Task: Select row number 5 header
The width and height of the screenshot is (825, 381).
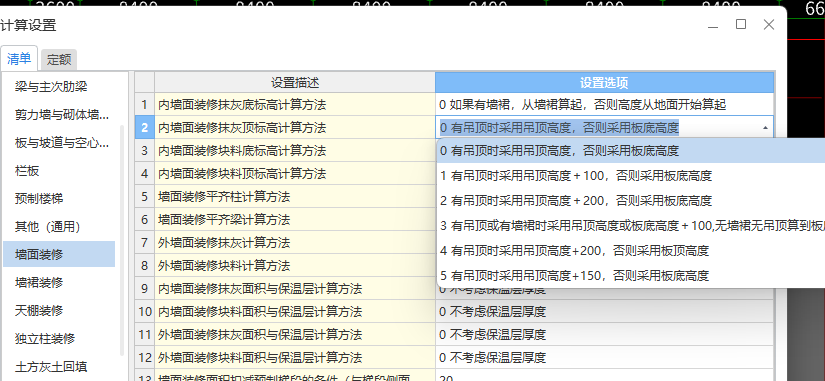Action: (x=145, y=197)
